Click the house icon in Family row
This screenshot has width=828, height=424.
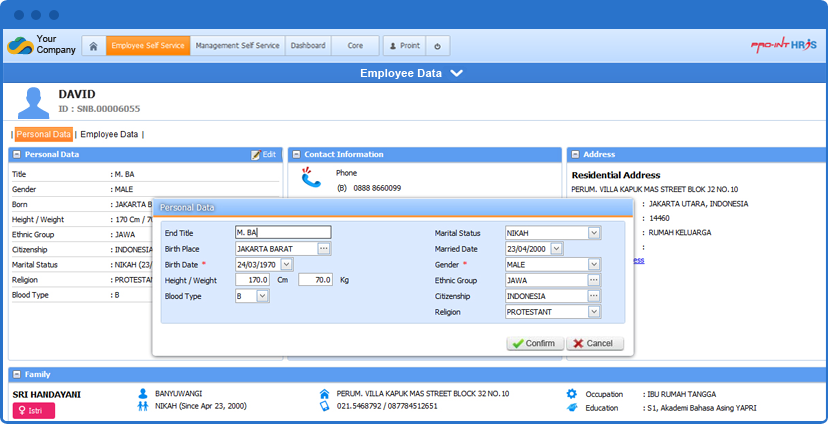pyautogui.click(x=324, y=394)
